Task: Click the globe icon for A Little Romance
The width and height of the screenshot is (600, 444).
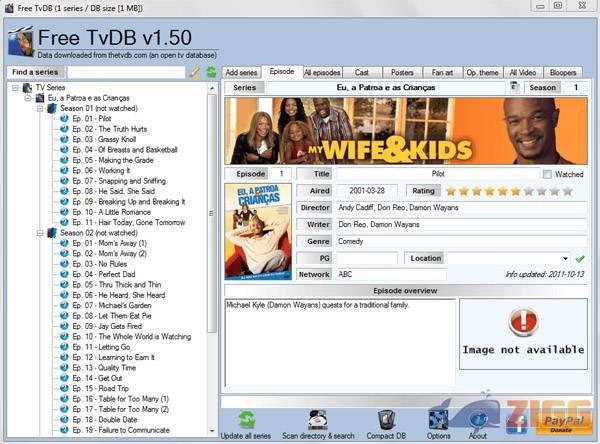Action: [x=64, y=212]
